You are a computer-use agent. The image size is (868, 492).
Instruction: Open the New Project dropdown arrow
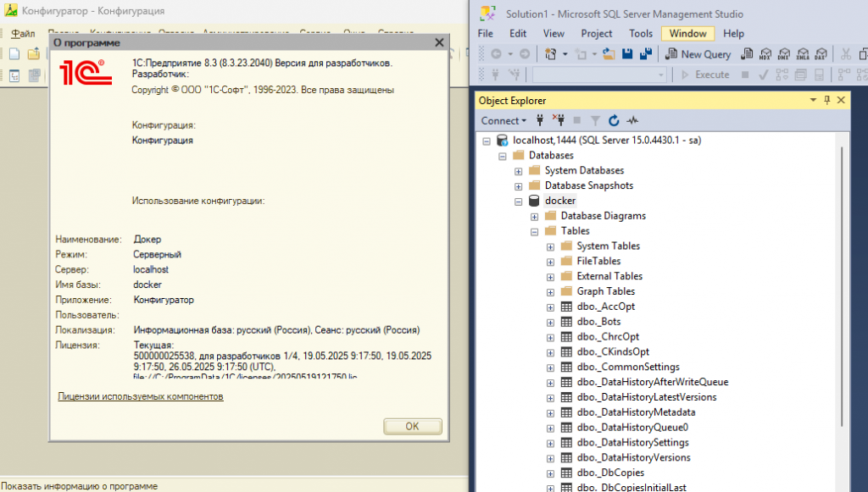565,54
